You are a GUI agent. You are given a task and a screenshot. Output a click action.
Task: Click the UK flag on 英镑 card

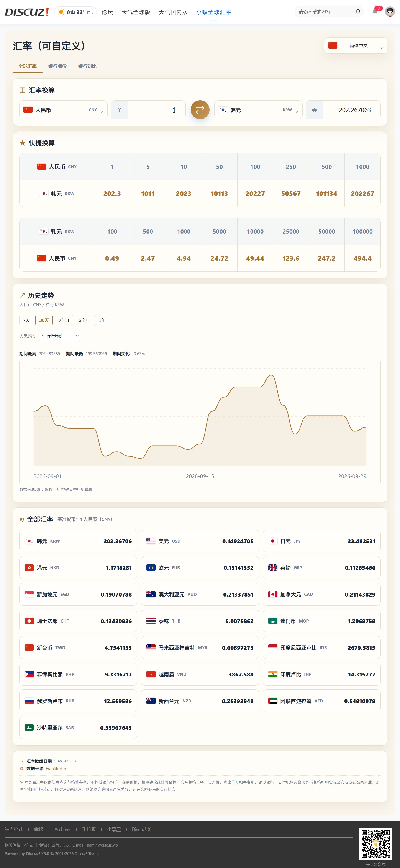pyautogui.click(x=272, y=567)
